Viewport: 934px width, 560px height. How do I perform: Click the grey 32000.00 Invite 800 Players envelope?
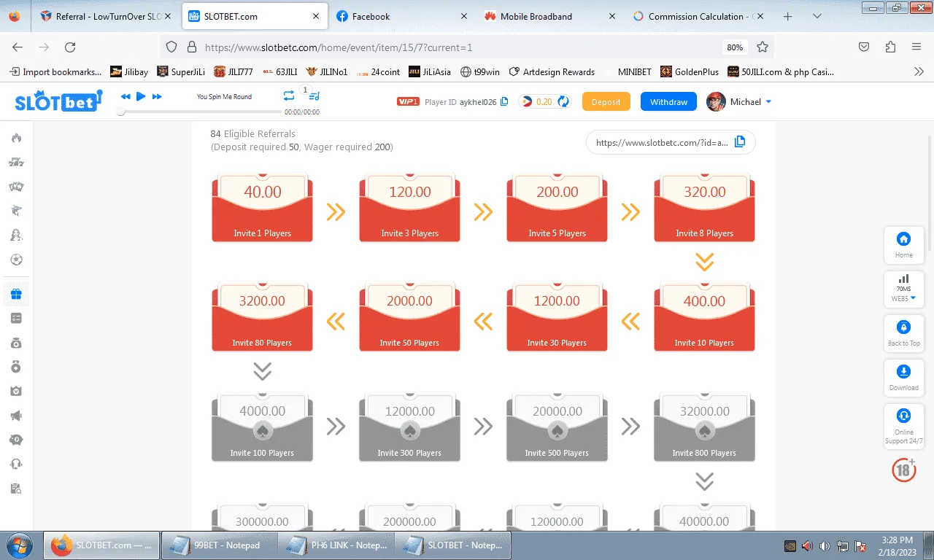point(705,427)
